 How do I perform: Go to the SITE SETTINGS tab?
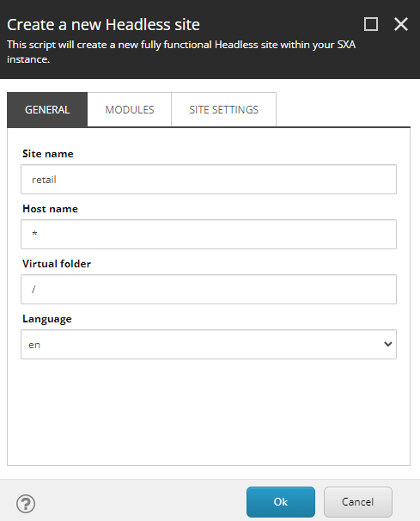click(x=224, y=110)
